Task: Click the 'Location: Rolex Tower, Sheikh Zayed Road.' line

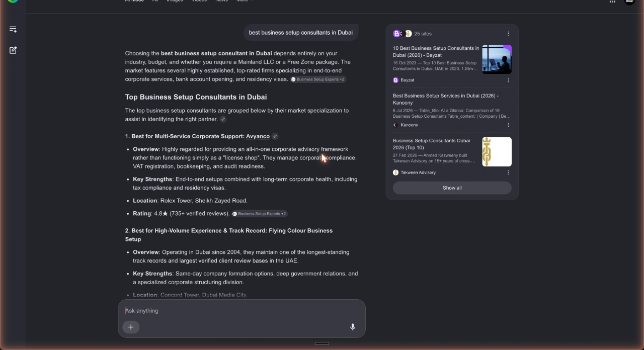Action: 190,201
